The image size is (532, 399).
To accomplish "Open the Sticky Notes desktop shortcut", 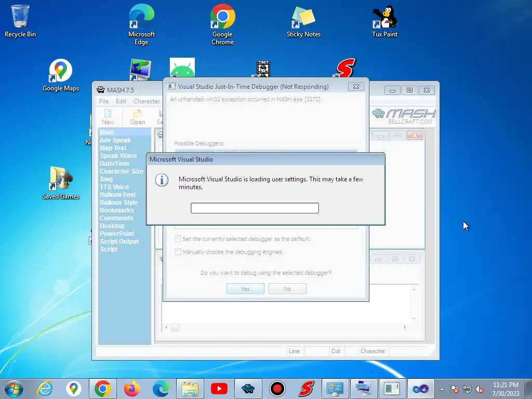I will point(303,21).
